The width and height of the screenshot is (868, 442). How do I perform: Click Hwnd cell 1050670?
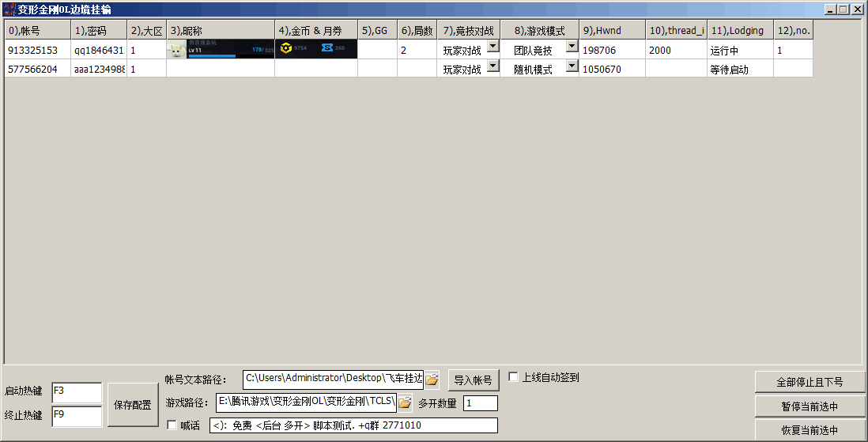coord(612,70)
